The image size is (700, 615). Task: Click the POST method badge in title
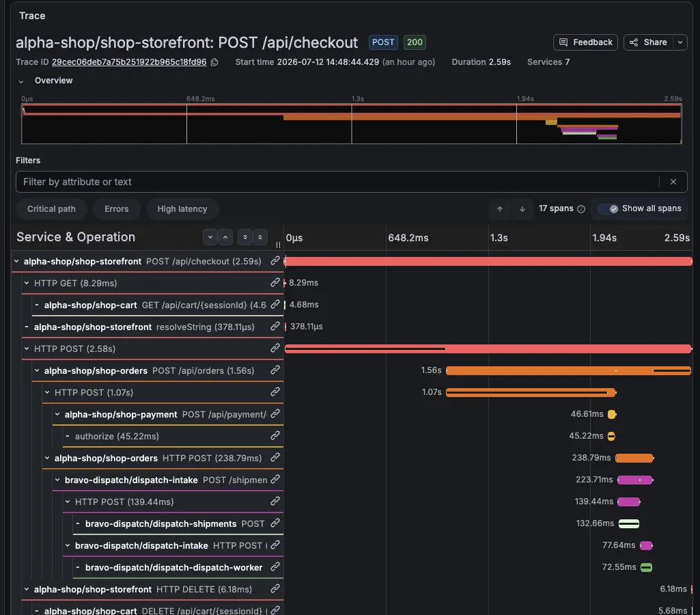click(x=383, y=42)
